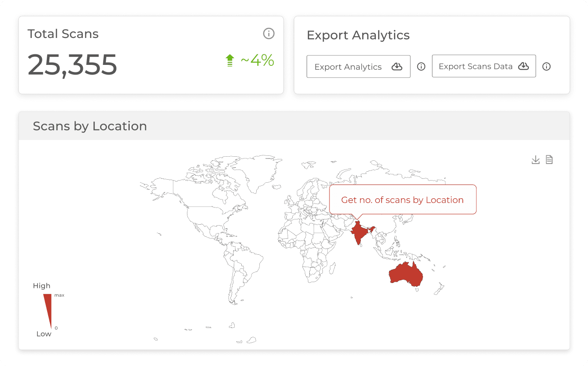588x366 pixels.
Task: Click the Export Scans Data button text
Action: [x=475, y=66]
